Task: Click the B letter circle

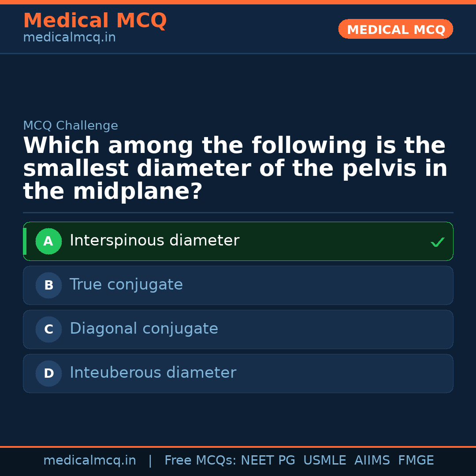Action: coord(48,285)
